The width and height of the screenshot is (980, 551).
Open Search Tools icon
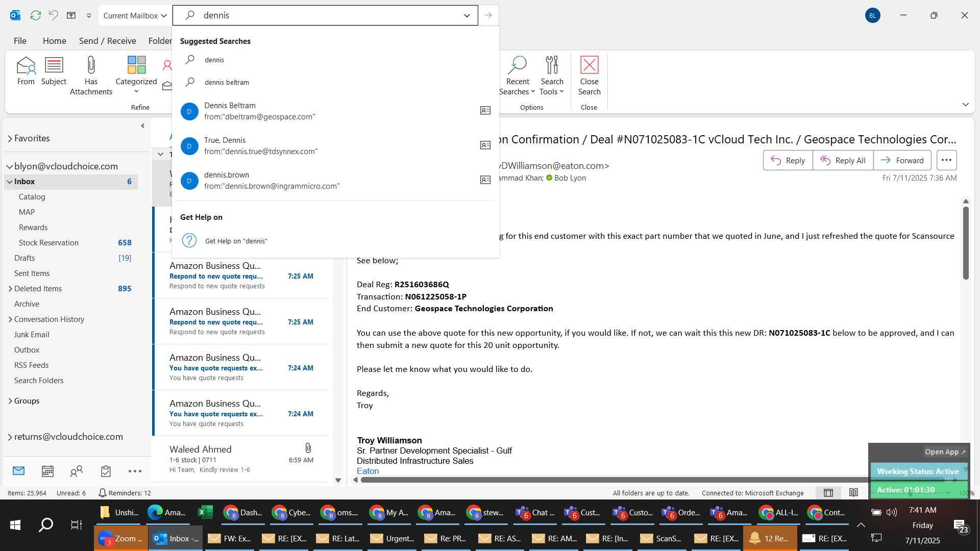pos(552,76)
